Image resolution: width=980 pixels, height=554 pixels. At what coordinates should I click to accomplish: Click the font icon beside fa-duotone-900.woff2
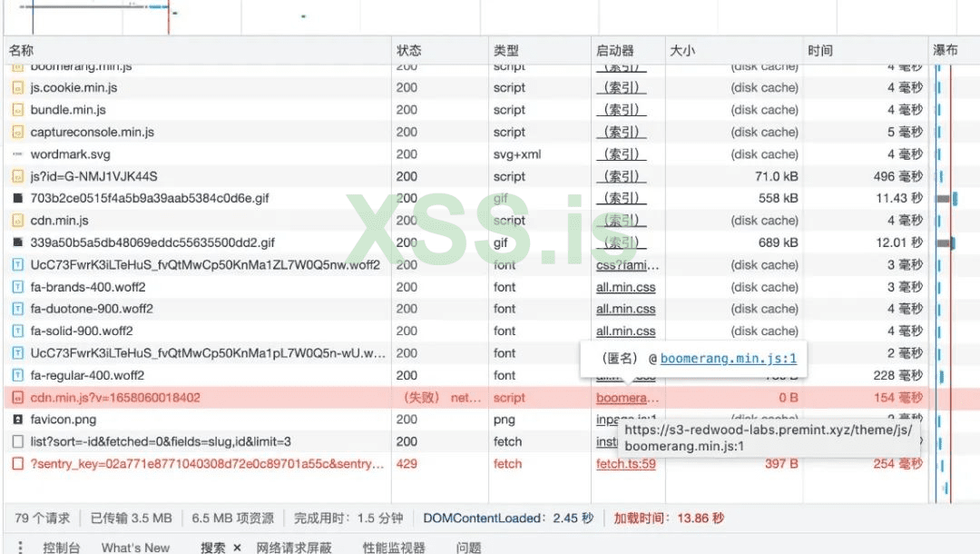17,309
